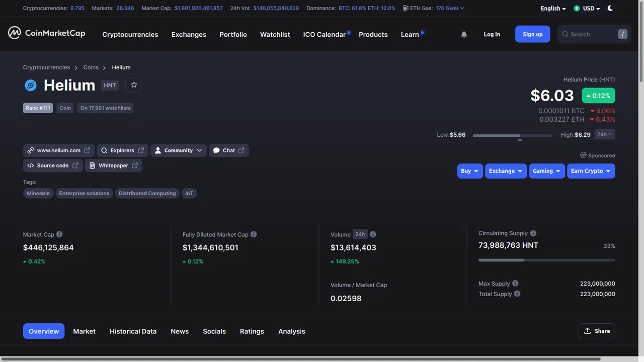Open ICO Calendar
The width and height of the screenshot is (644, 362).
[x=324, y=34]
